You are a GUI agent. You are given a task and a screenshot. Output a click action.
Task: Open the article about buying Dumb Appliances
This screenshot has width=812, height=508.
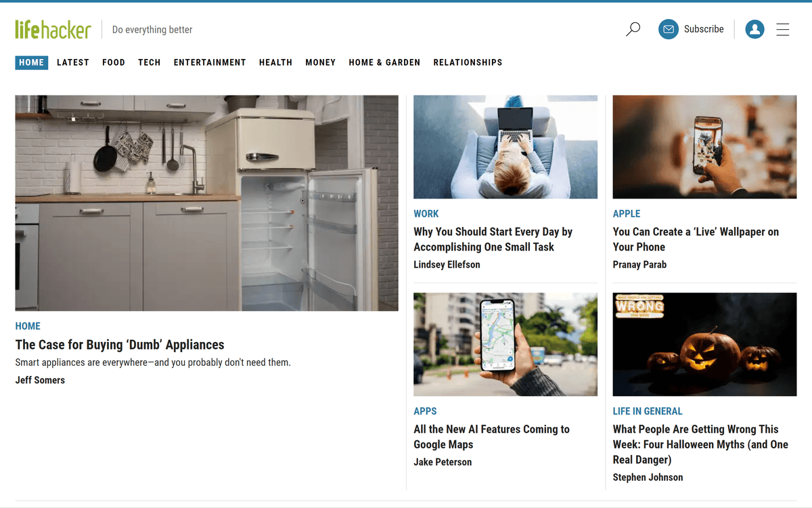(x=120, y=344)
